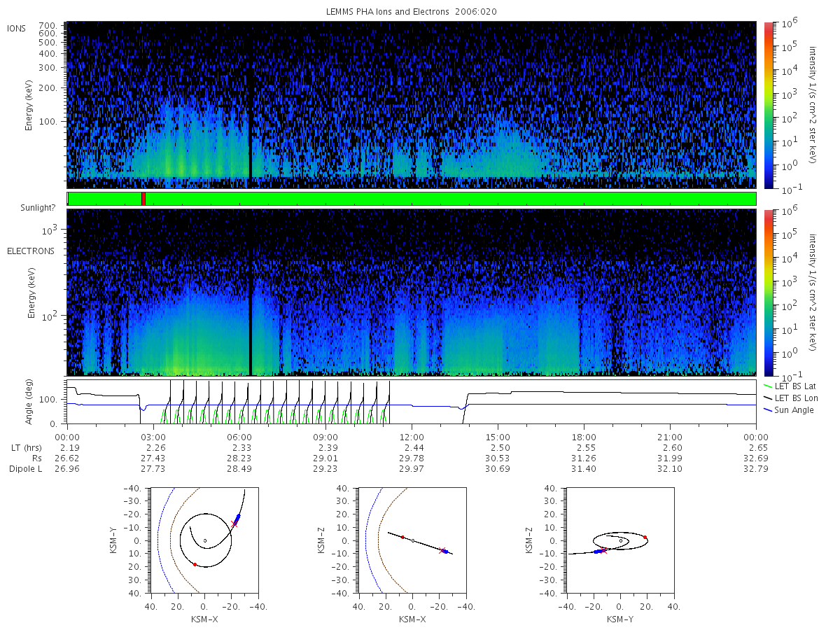Click the blue 'Sun Angle' legend entry
The height and width of the screenshot is (630, 840).
[790, 409]
